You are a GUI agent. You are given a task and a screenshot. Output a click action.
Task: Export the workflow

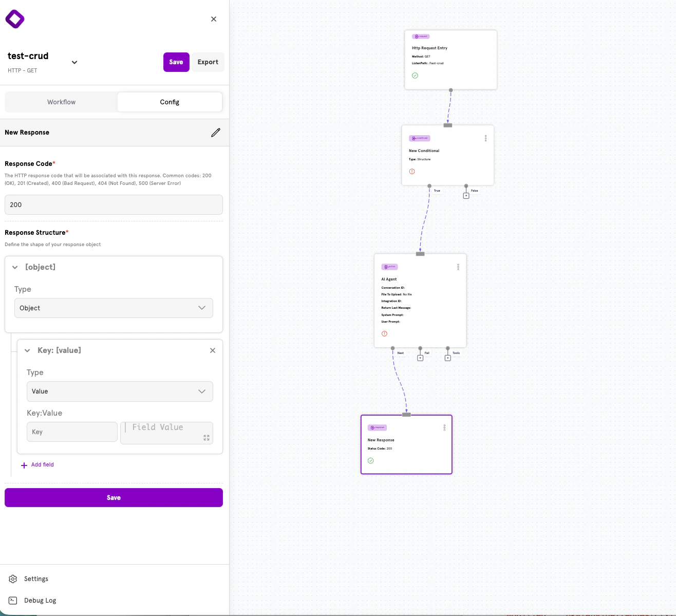click(x=208, y=62)
